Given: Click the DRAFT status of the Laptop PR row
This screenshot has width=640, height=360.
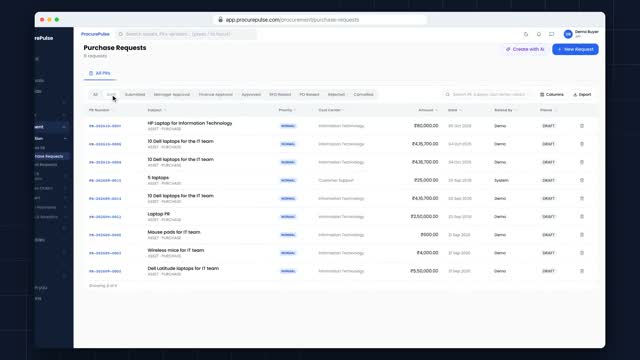Looking at the screenshot, I should click(548, 217).
